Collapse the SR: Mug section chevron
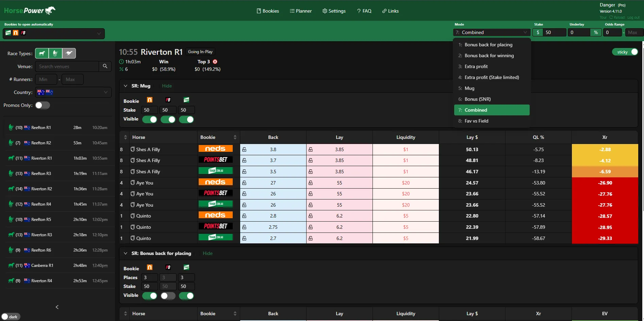This screenshot has height=321, width=644. click(x=126, y=86)
